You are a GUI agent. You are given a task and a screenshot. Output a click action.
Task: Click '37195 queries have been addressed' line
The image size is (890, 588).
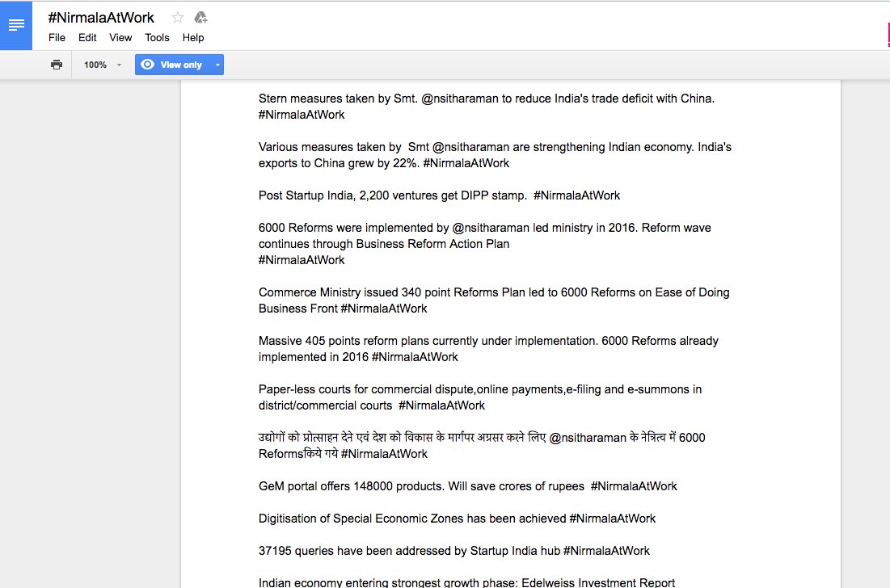454,551
